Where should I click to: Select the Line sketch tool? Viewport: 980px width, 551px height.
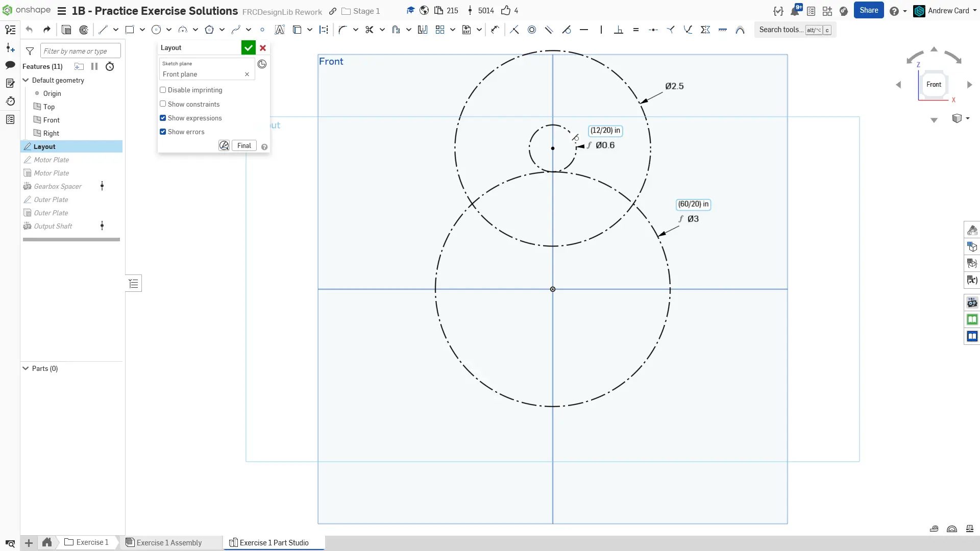[103, 30]
